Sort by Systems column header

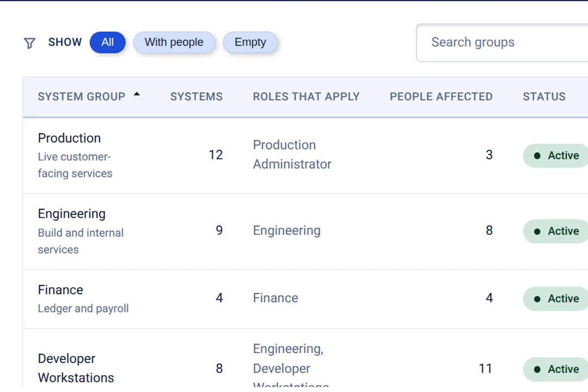coord(197,97)
